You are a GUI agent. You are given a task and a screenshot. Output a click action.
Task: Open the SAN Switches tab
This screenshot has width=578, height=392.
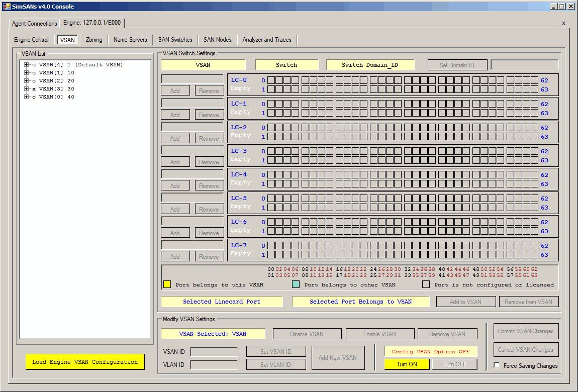coord(175,40)
